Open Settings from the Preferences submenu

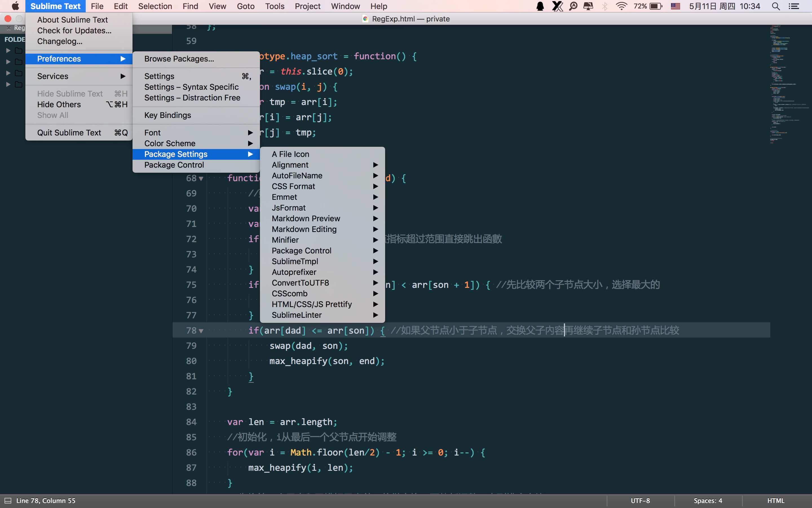tap(196, 76)
